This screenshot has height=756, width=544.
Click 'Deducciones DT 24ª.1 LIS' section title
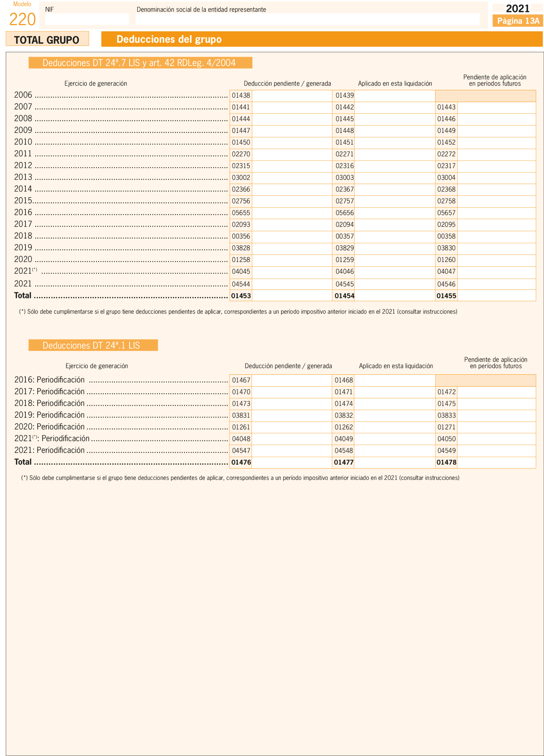click(93, 345)
